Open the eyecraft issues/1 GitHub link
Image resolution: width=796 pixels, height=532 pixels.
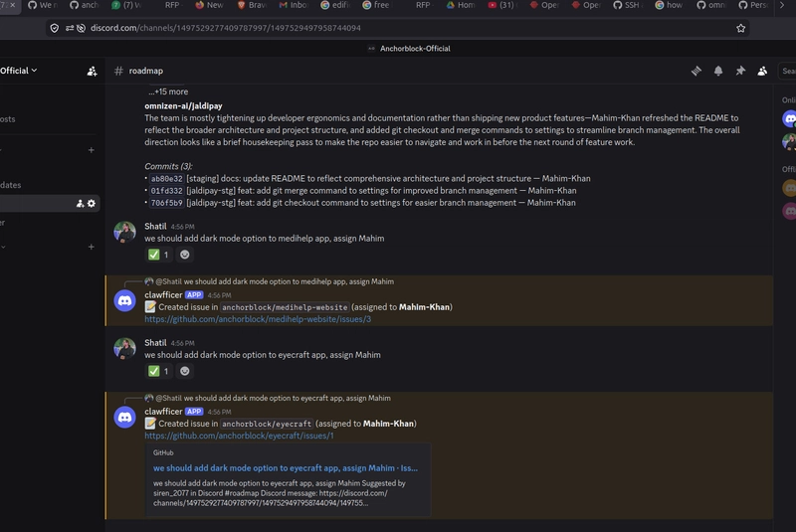(x=239, y=436)
